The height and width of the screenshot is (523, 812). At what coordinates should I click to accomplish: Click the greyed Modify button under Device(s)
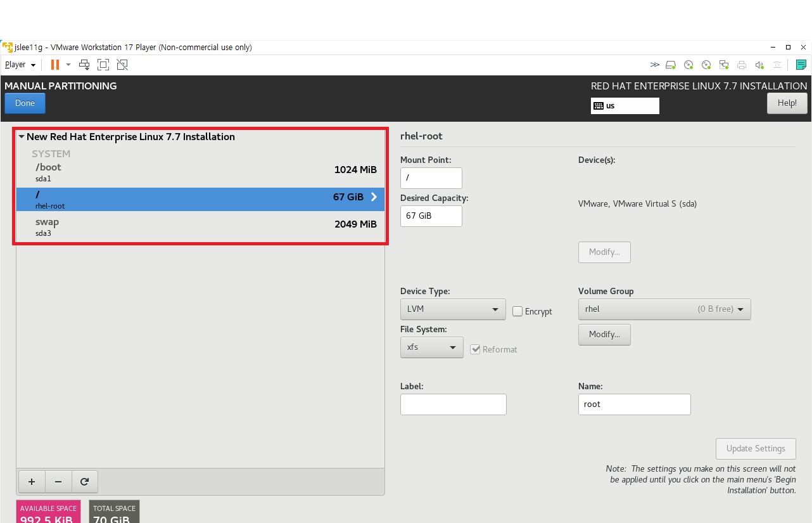604,252
